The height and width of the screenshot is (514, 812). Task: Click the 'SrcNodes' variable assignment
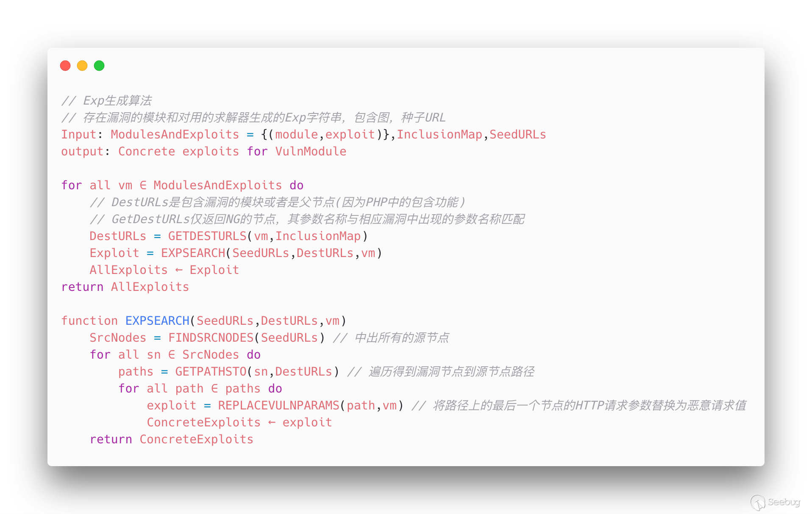118,337
